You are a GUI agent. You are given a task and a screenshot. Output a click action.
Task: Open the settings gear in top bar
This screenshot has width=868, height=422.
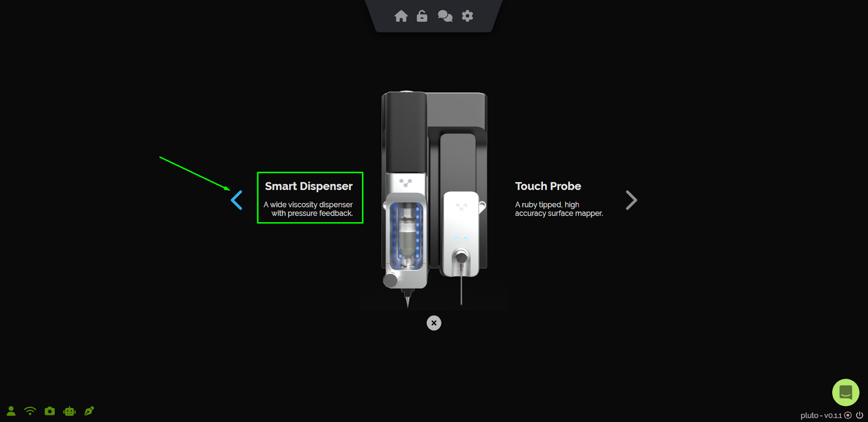(467, 16)
